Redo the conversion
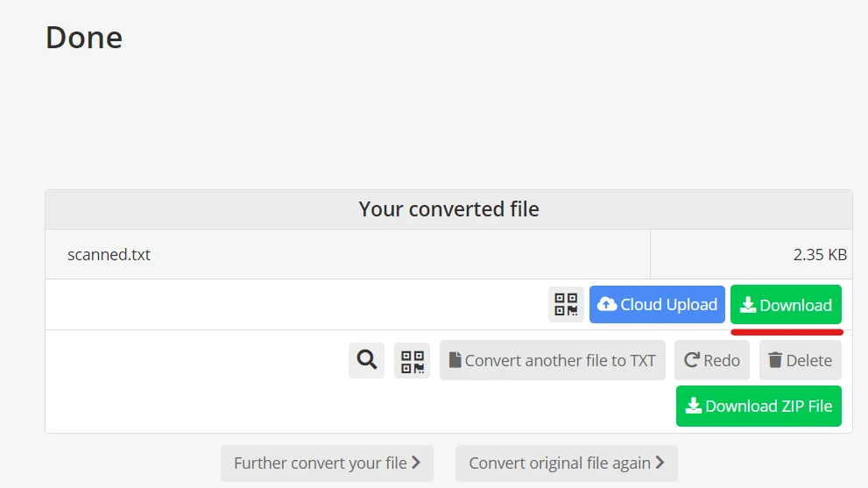868x488 pixels. tap(712, 360)
